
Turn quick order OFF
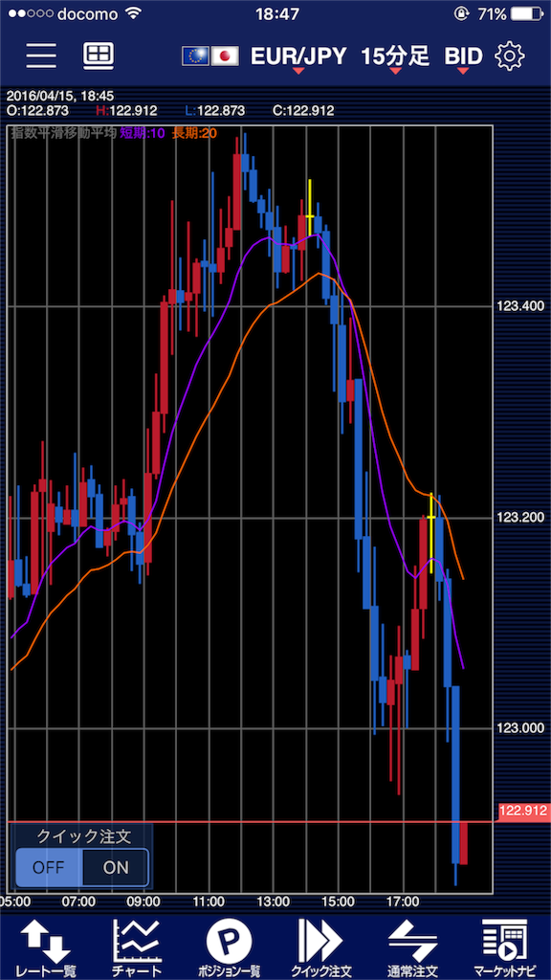pos(49,867)
